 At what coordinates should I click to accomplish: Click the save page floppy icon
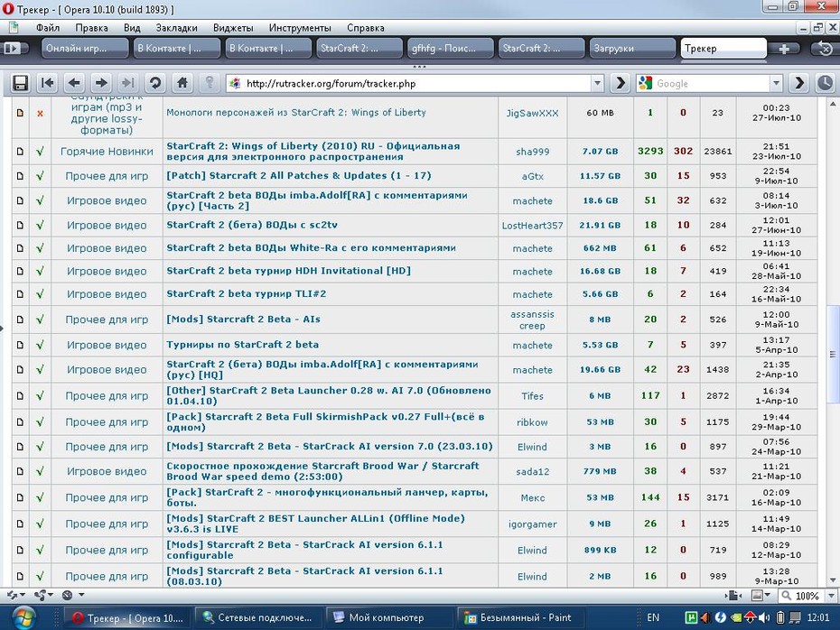(x=21, y=83)
